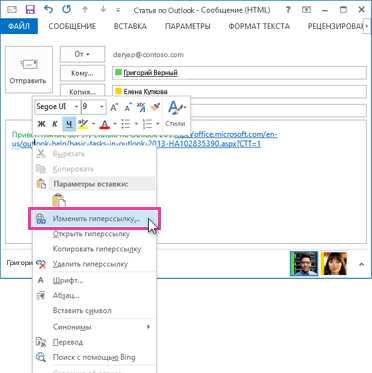Switch to ВСТАВКА ribbon tab

130,26
